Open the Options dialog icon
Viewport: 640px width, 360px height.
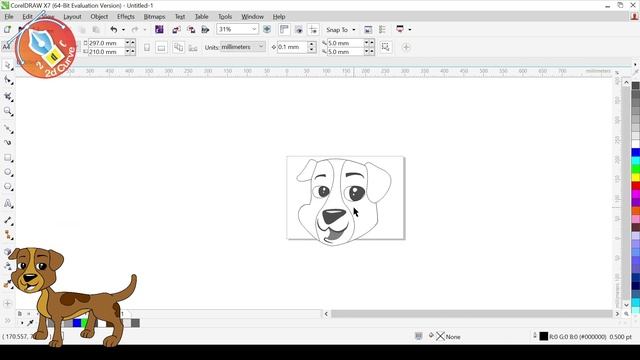point(382,29)
